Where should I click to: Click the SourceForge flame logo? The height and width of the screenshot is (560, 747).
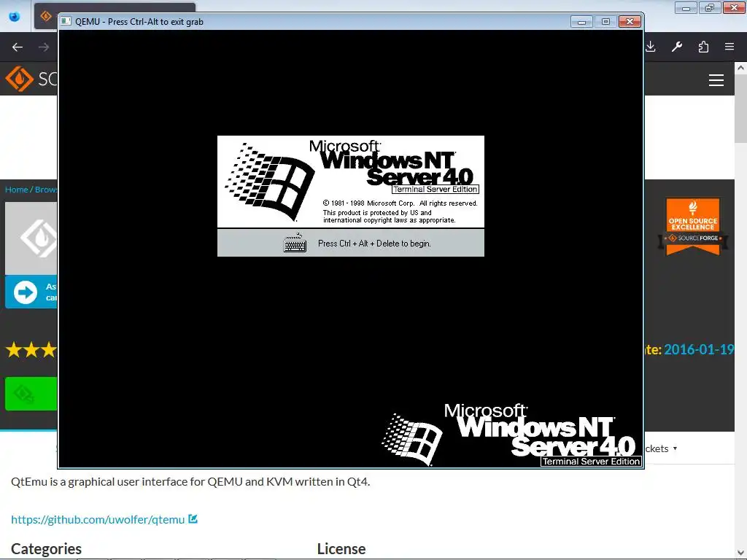[x=19, y=79]
